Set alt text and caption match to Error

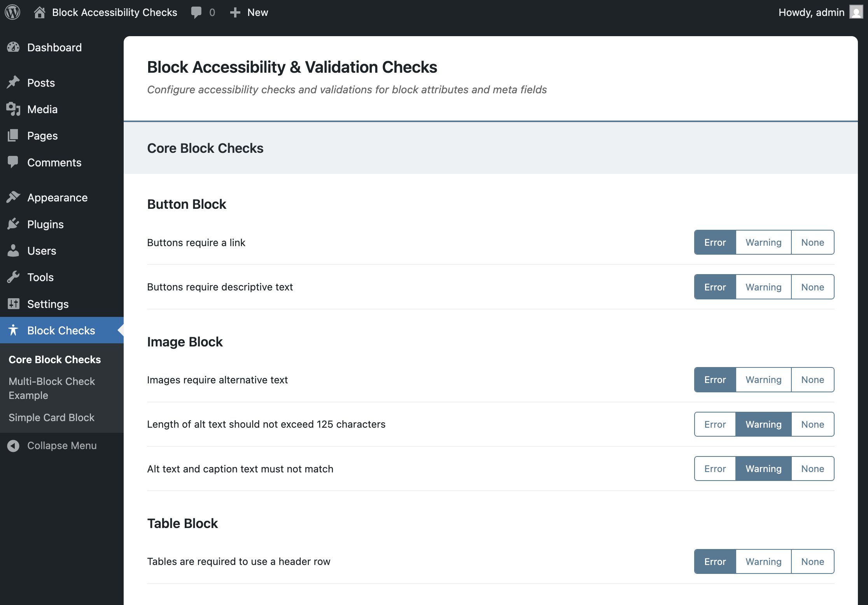[714, 469]
